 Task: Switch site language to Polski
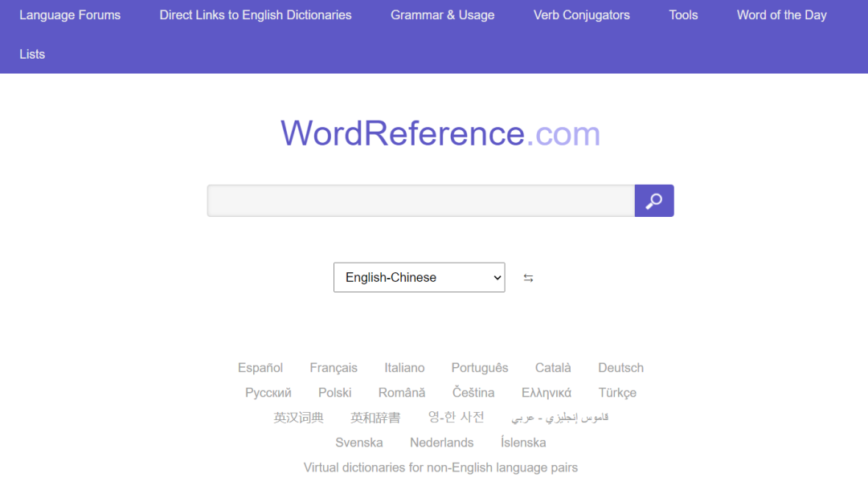click(x=334, y=393)
